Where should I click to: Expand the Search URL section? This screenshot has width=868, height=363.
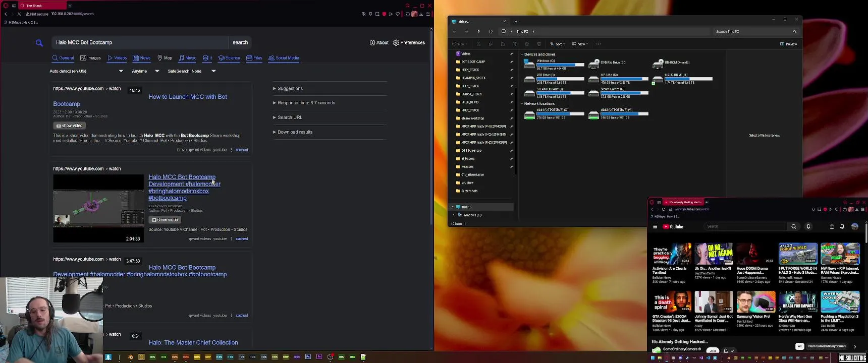[x=288, y=117]
